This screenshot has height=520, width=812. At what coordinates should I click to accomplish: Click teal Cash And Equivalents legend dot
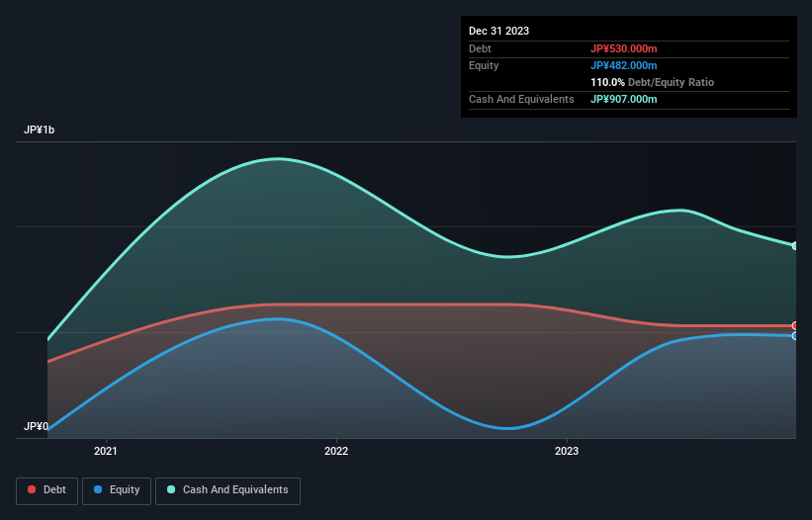[171, 489]
